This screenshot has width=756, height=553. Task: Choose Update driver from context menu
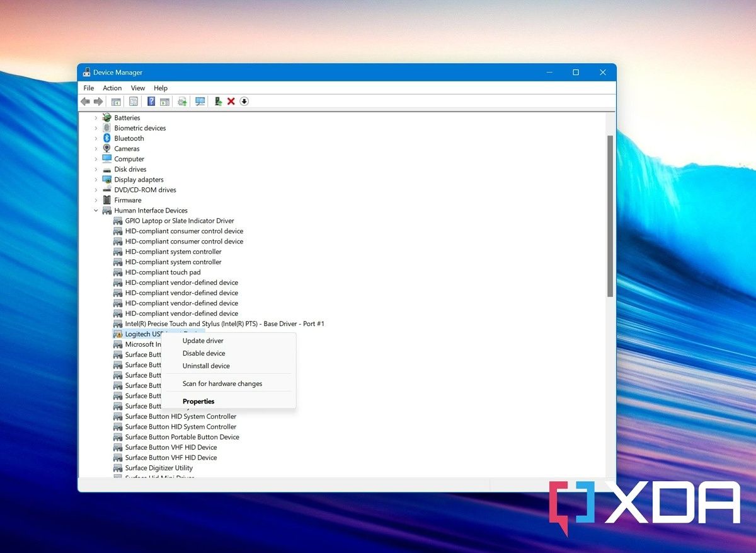203,341
